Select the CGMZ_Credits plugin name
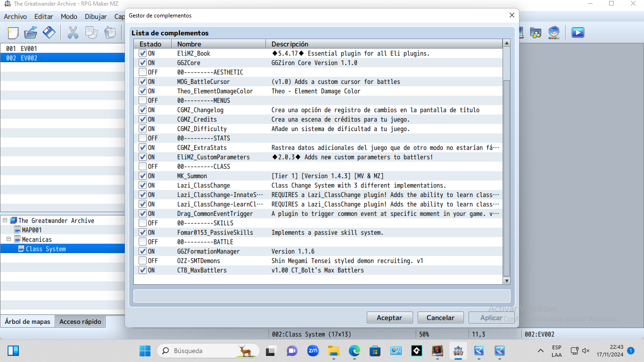Viewport: 644px width, 362px height. coord(197,119)
